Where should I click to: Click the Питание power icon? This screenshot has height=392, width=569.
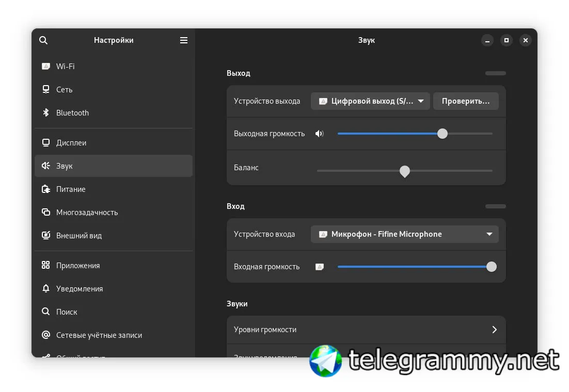click(46, 189)
